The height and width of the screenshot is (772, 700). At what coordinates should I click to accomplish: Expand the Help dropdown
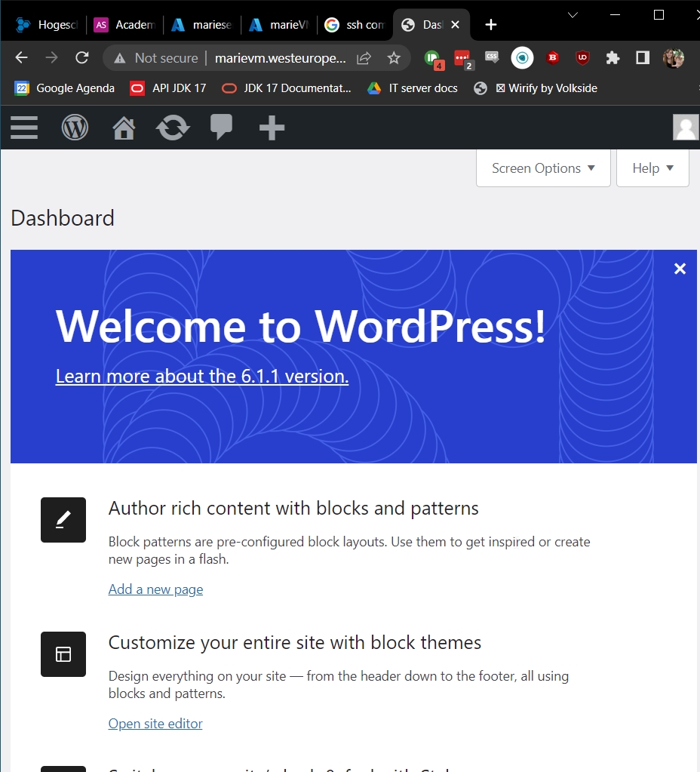(x=652, y=168)
